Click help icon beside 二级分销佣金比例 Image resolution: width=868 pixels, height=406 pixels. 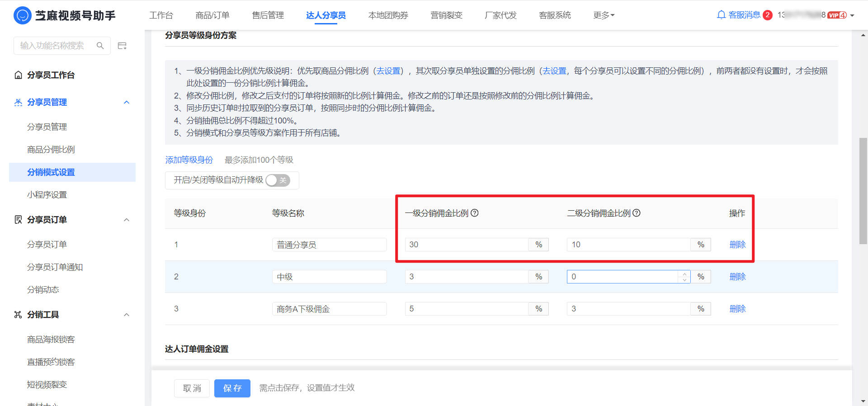[x=637, y=213]
